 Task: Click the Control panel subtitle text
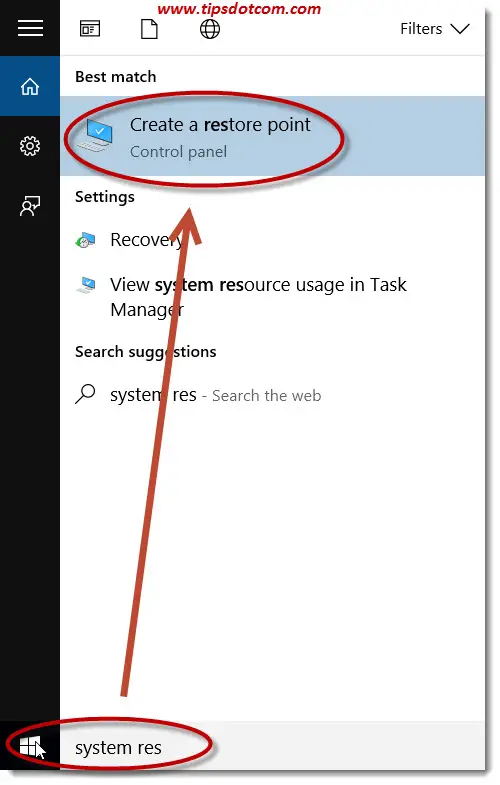pos(178,152)
